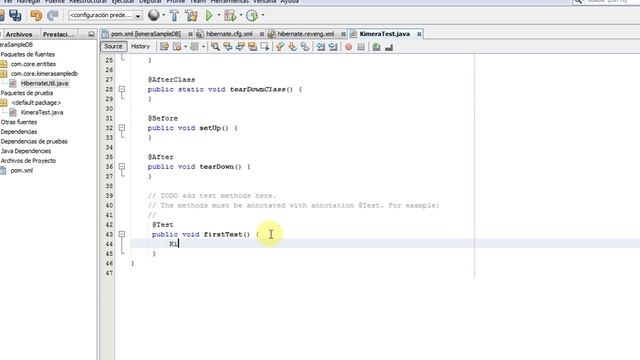Click the editor navigate back icon

(x=177, y=47)
